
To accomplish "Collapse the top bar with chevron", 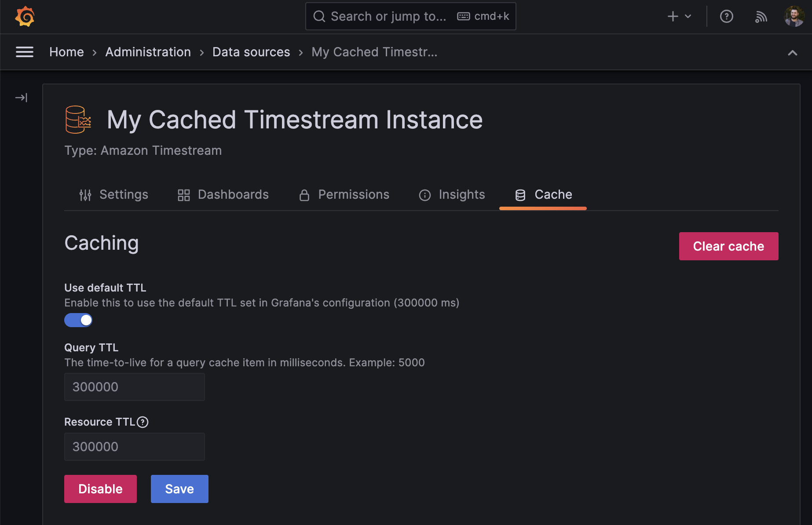I will coord(792,53).
